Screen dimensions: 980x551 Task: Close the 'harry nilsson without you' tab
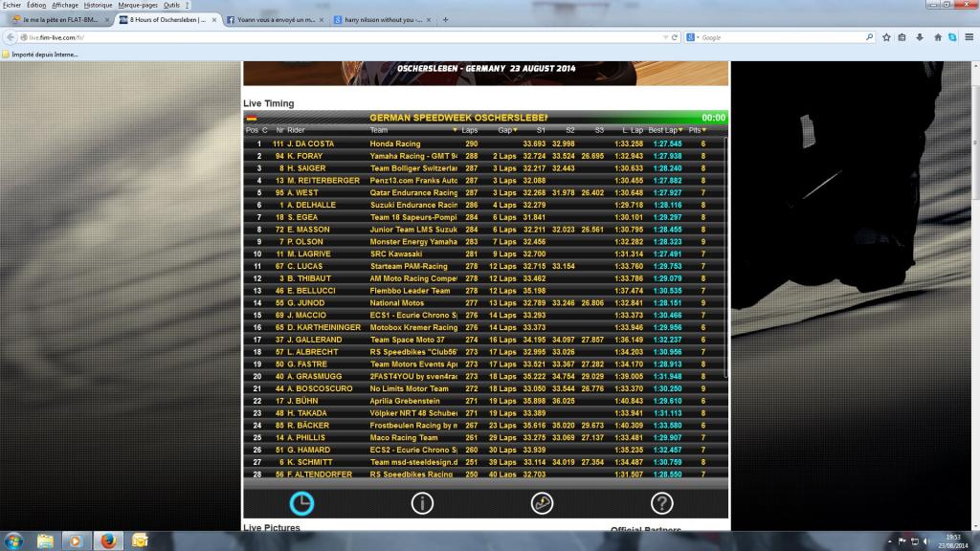point(428,20)
